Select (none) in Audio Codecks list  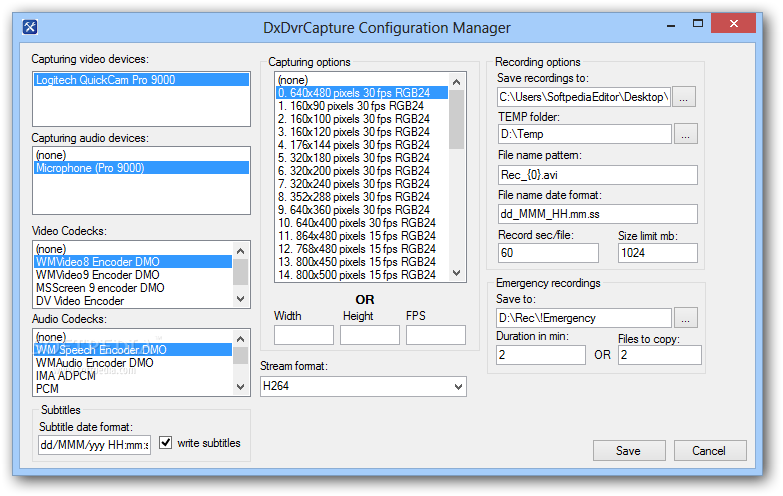133,337
